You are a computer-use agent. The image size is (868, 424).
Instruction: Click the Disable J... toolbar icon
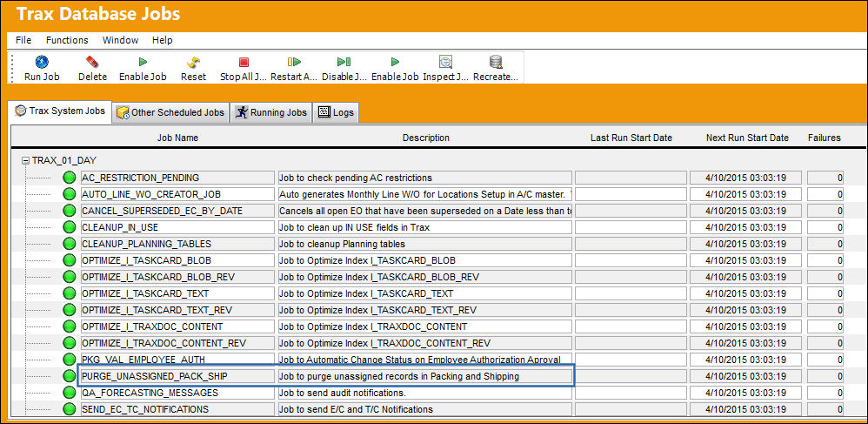tap(344, 62)
